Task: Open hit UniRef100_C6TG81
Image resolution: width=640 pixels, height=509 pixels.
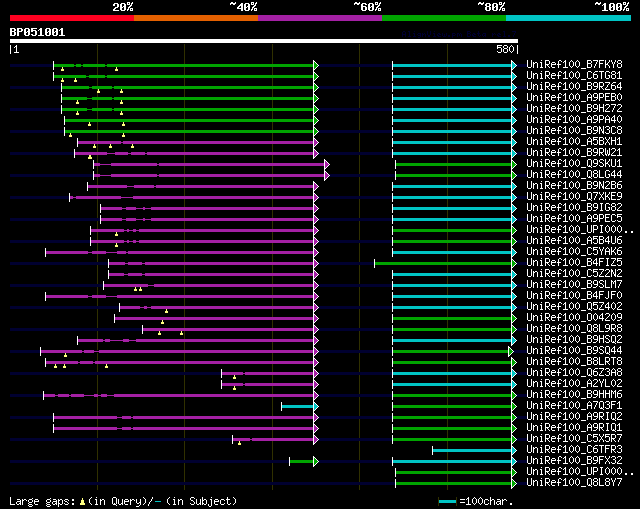Action: (x=574, y=75)
